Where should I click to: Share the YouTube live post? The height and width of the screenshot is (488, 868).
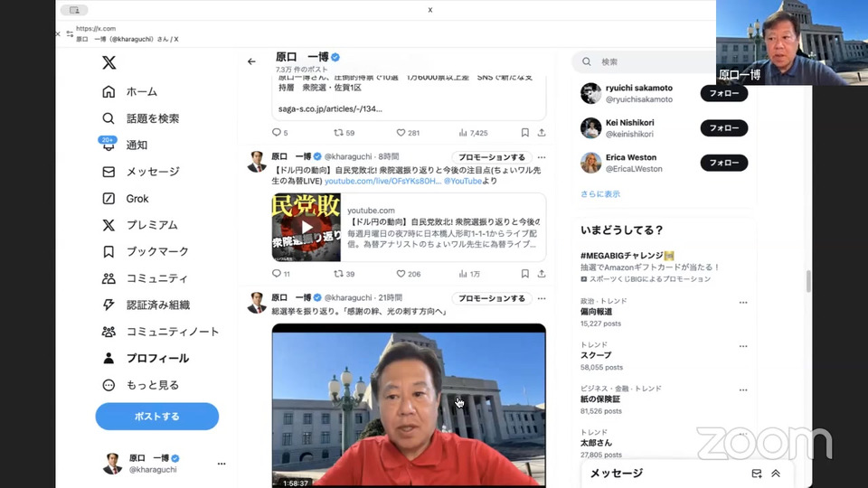click(x=542, y=273)
